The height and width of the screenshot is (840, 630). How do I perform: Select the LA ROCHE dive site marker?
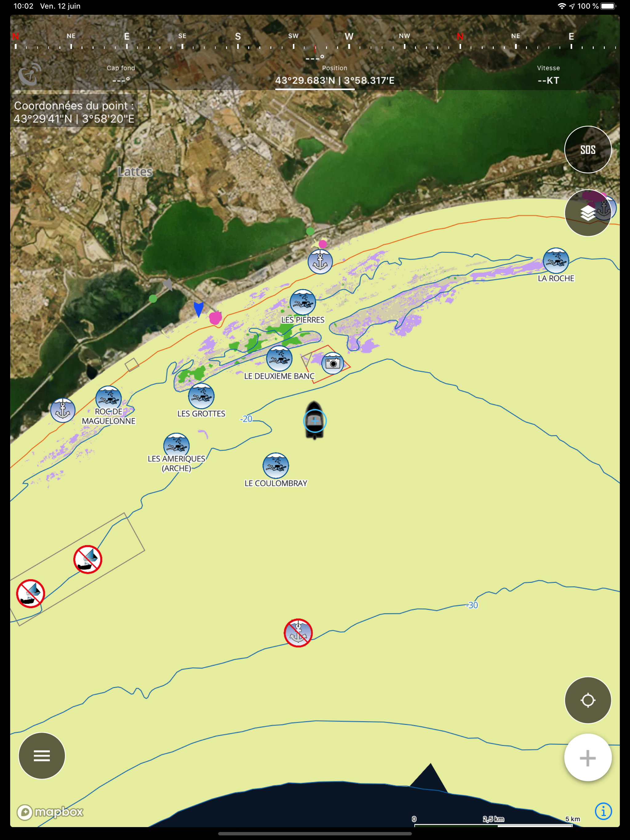click(x=556, y=261)
